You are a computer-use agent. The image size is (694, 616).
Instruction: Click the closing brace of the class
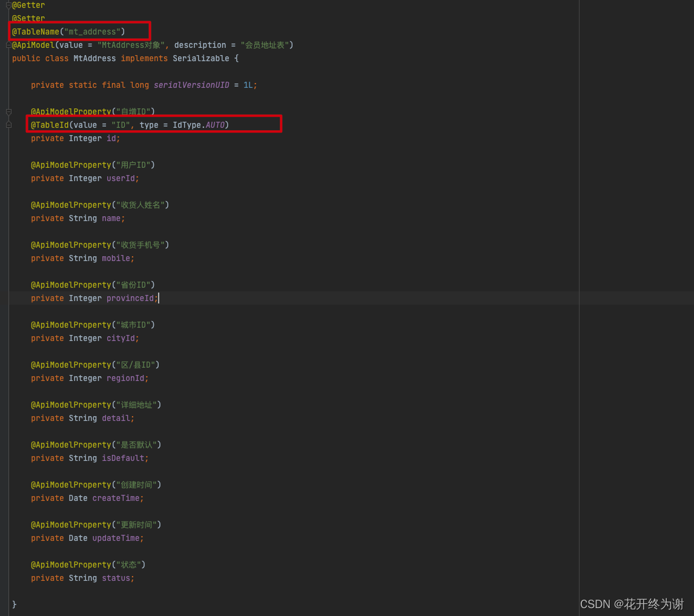[x=14, y=604]
